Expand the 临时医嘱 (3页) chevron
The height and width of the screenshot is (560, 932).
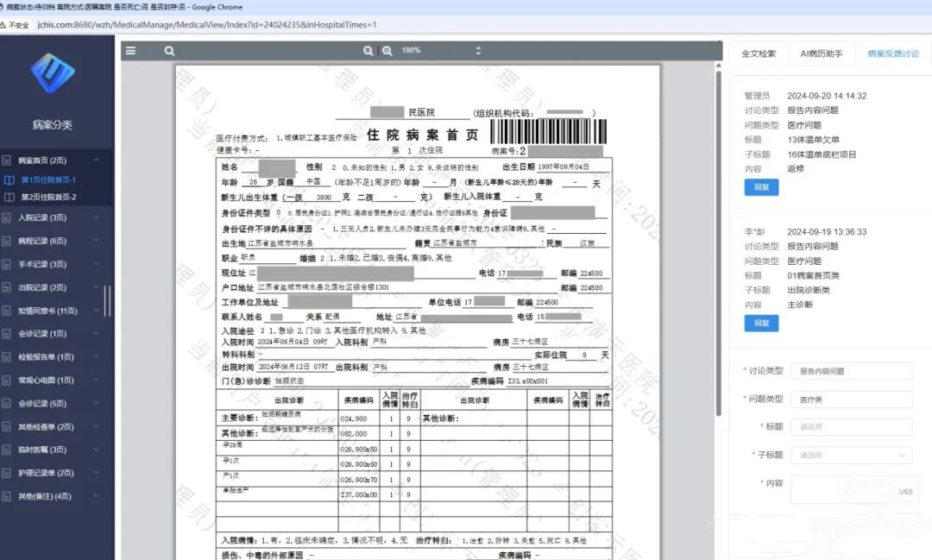point(97,450)
